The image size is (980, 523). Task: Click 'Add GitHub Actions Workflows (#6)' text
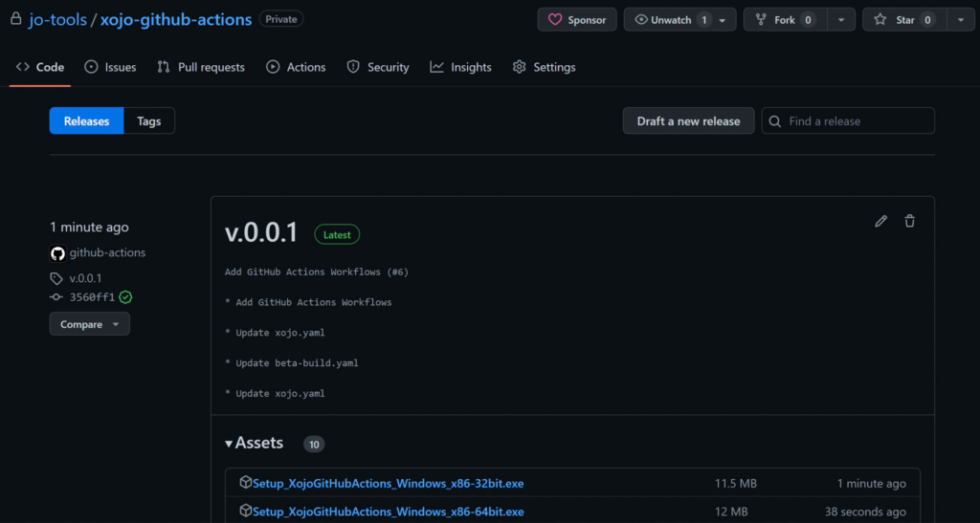pyautogui.click(x=317, y=272)
